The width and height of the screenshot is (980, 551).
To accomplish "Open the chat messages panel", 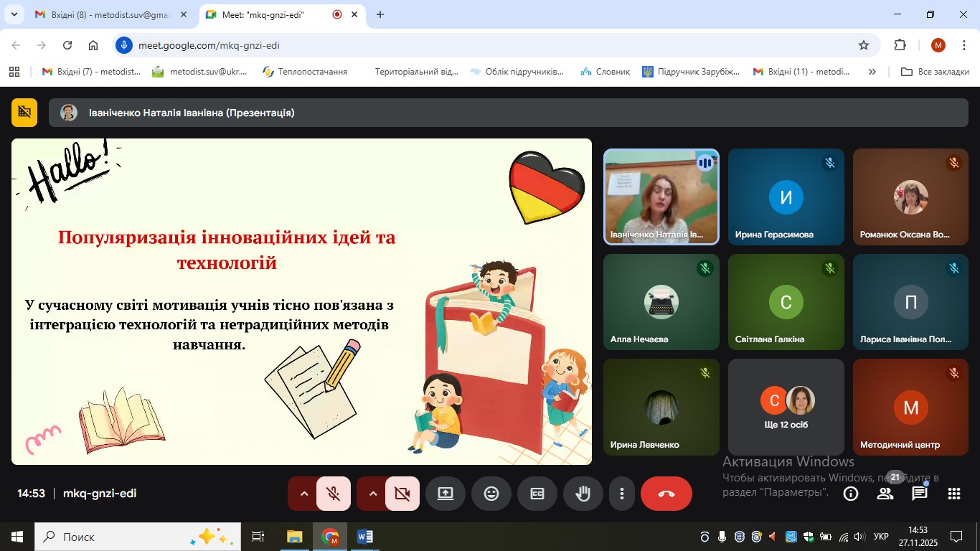I will tap(920, 494).
